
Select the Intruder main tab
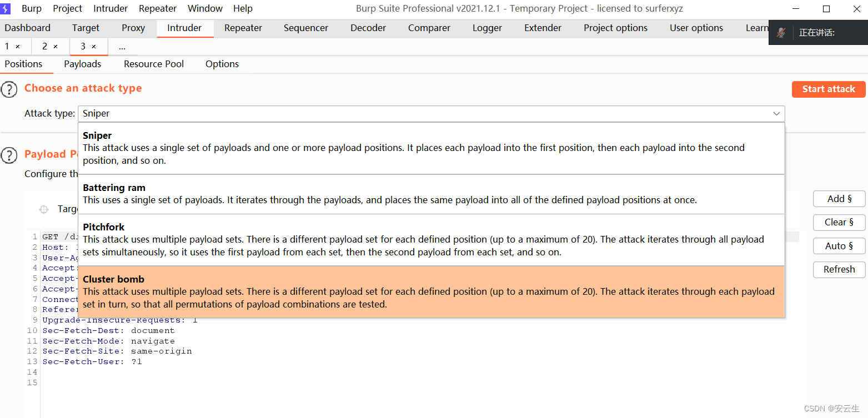click(184, 28)
